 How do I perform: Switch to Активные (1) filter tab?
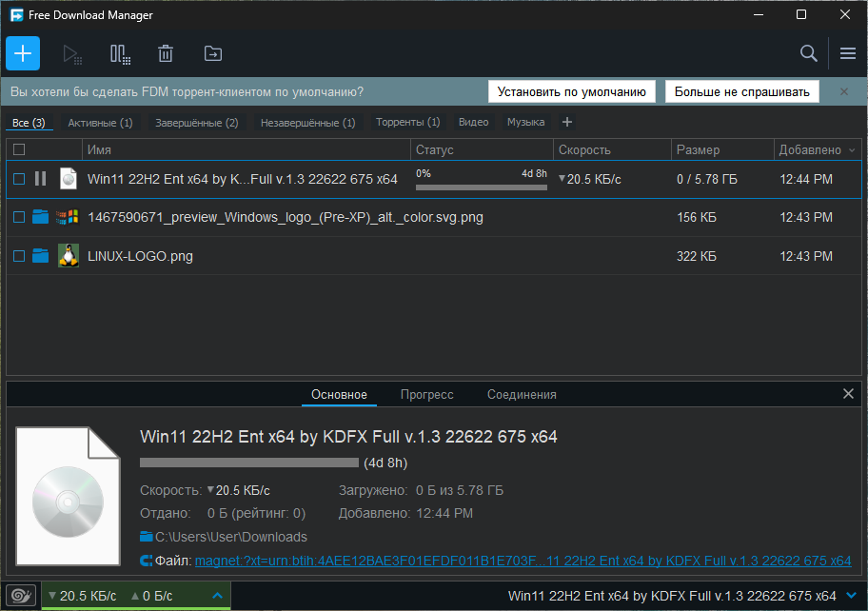point(100,123)
